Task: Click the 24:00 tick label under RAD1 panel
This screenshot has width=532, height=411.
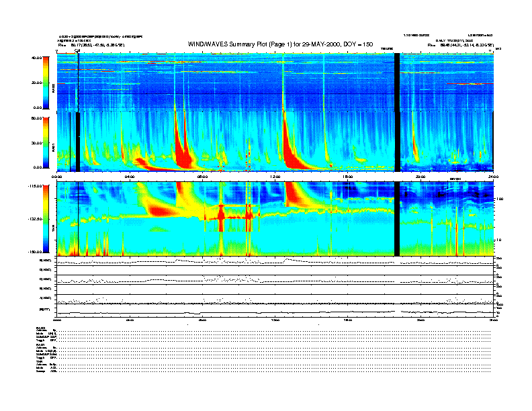Action: coord(493,177)
